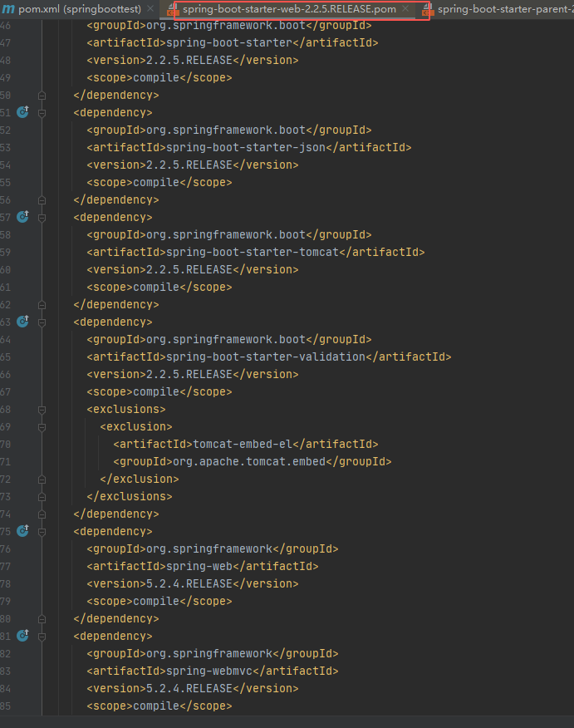Collapse exclusion block at line 69
Image resolution: width=574 pixels, height=728 pixels.
pyautogui.click(x=42, y=427)
